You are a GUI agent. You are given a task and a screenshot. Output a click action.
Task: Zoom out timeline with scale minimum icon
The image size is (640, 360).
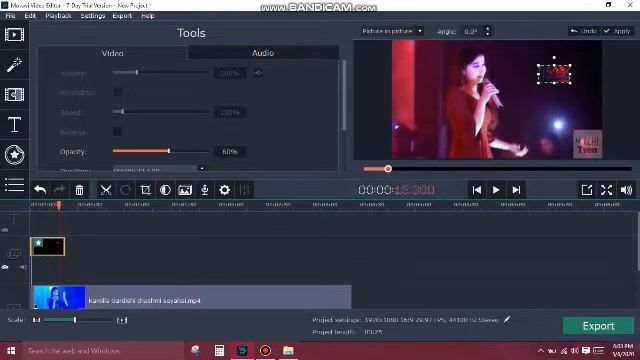point(37,320)
